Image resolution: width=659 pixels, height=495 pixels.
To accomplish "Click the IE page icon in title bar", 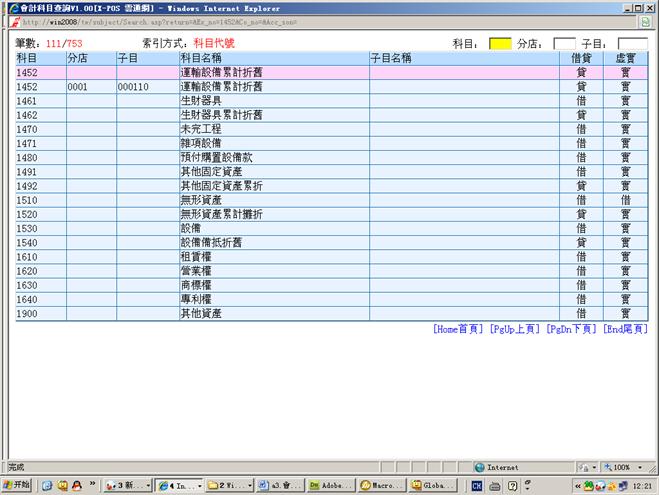I will [x=9, y=7].
